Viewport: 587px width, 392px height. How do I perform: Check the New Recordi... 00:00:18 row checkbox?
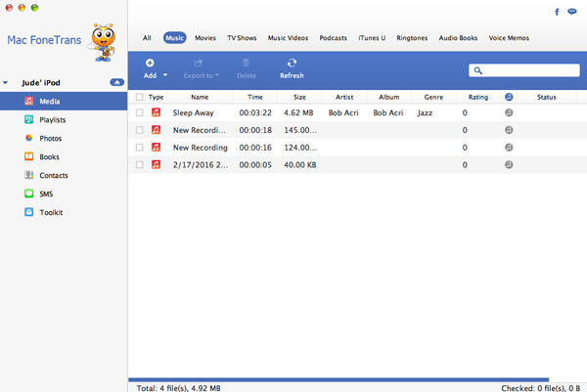coord(139,130)
